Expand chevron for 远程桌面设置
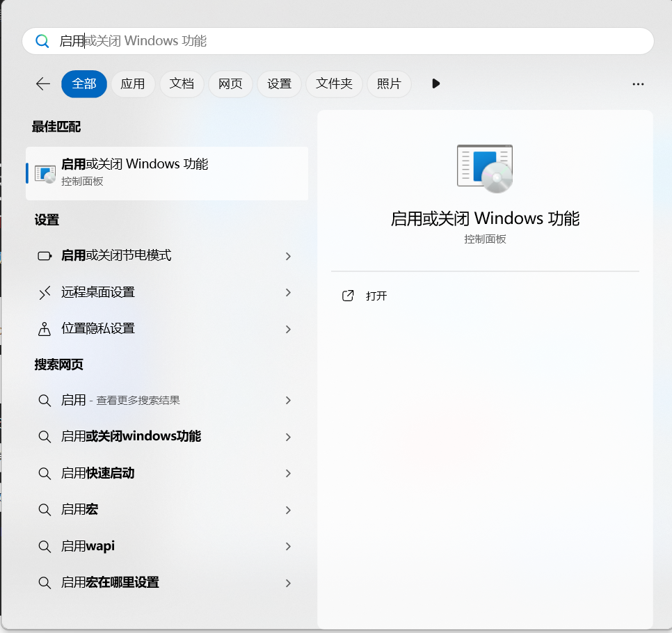This screenshot has width=672, height=633. pos(288,293)
